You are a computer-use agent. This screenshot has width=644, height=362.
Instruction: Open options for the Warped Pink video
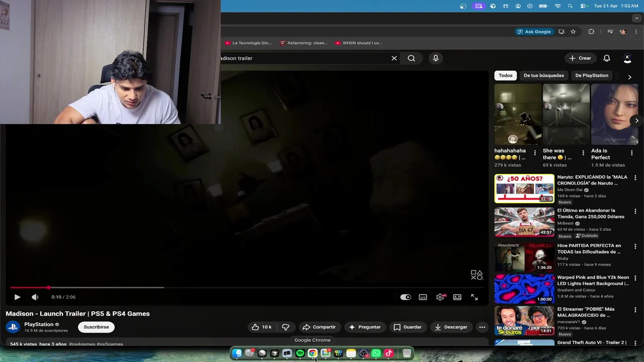pos(635,278)
